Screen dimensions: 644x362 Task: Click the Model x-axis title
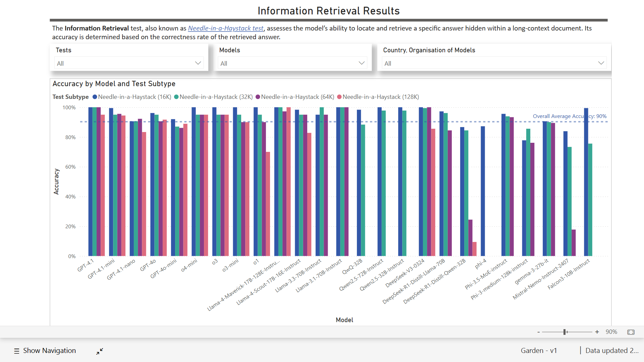[344, 320]
